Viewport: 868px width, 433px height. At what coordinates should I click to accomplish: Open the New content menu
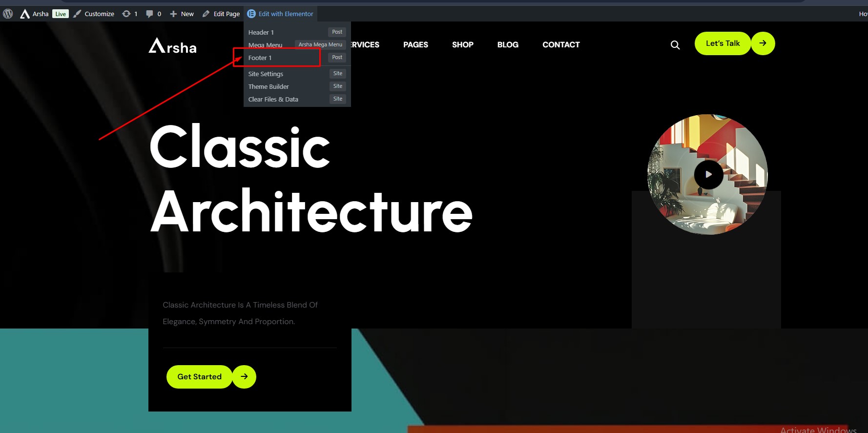(182, 14)
